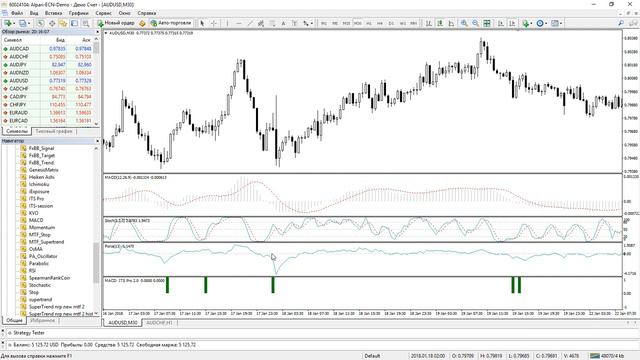The width and height of the screenshot is (640, 360).
Task: Zoom out on the chart
Action: coord(476,23)
